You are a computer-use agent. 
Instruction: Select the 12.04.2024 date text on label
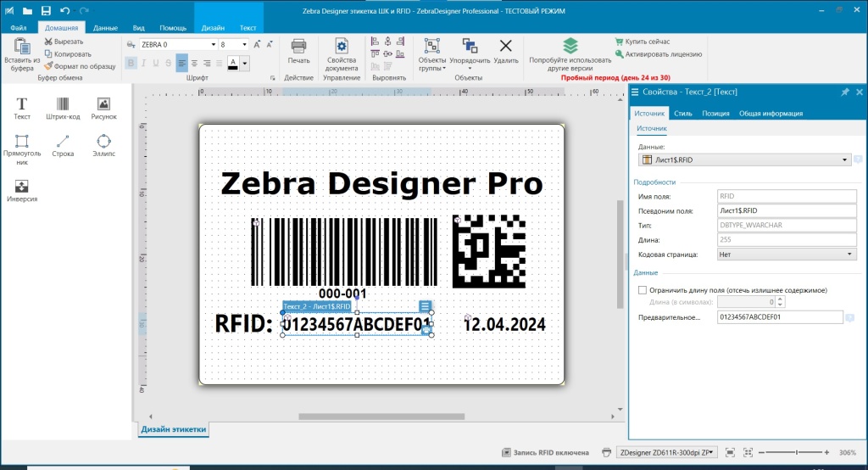tap(505, 324)
